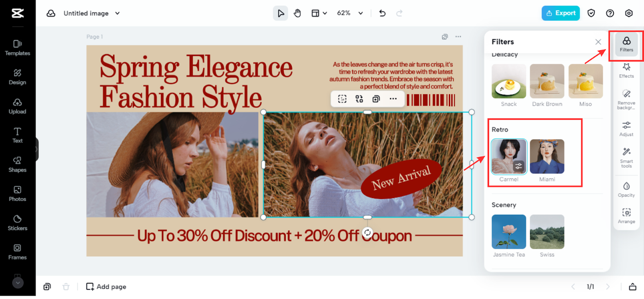Expand the pages tray icon at bottom right
The image size is (644, 299).
(632, 286)
